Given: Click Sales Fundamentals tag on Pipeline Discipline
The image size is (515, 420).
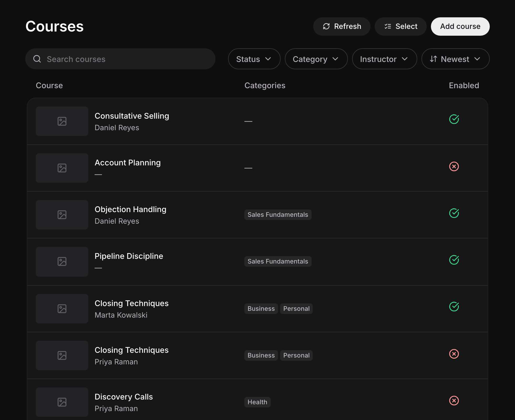Looking at the screenshot, I should 278,261.
